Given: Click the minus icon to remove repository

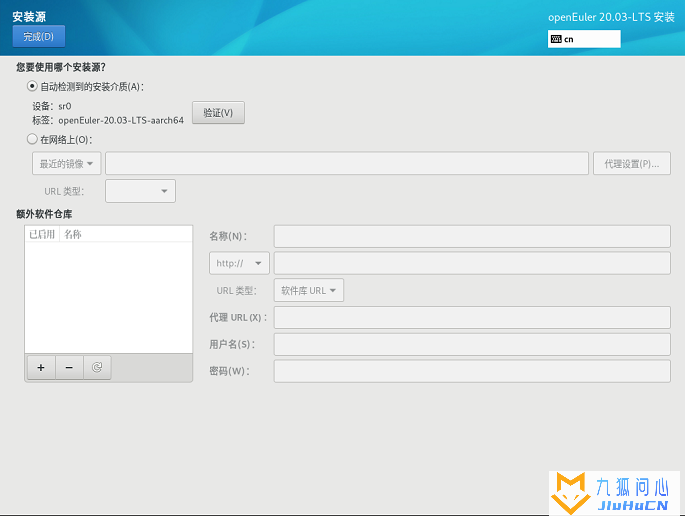Looking at the screenshot, I should [69, 367].
